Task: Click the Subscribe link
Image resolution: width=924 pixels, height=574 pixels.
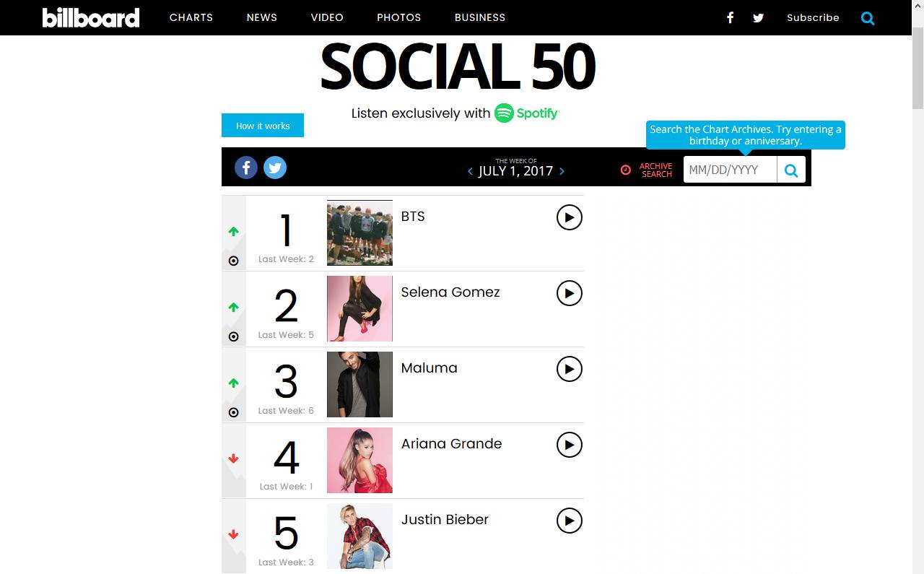Action: (813, 18)
